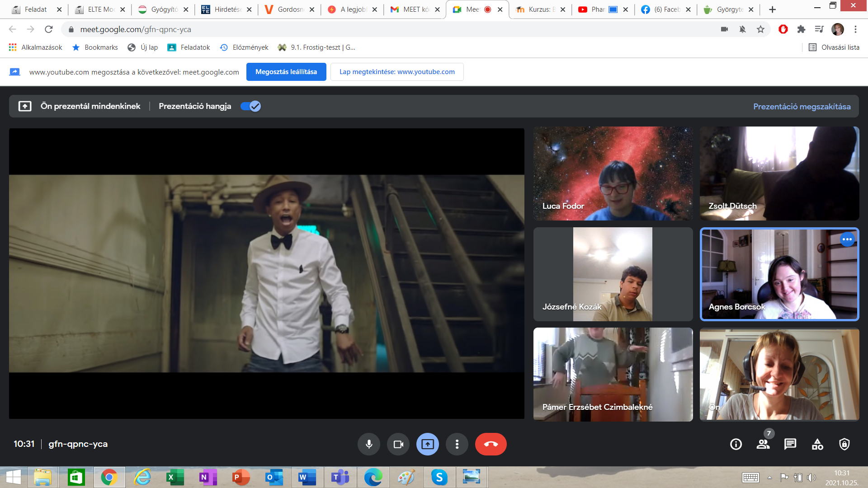
Task: Click the present screen button
Action: click(428, 444)
